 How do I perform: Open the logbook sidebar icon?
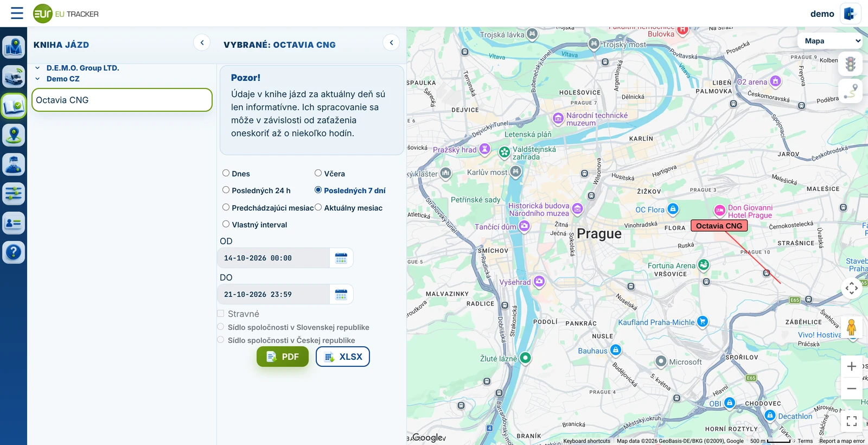(14, 106)
